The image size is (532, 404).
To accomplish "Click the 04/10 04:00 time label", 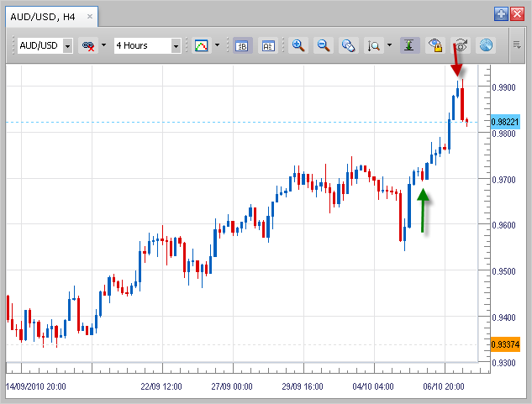I will [373, 386].
